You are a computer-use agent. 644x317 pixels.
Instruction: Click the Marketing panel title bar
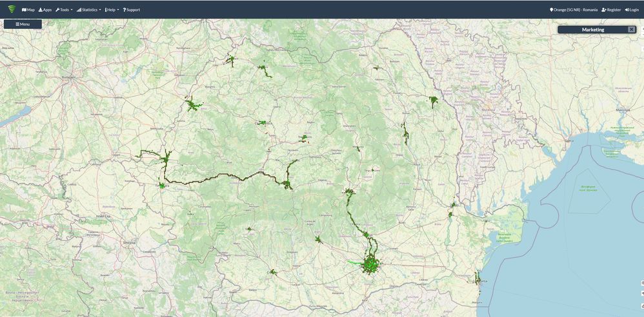(x=593, y=30)
